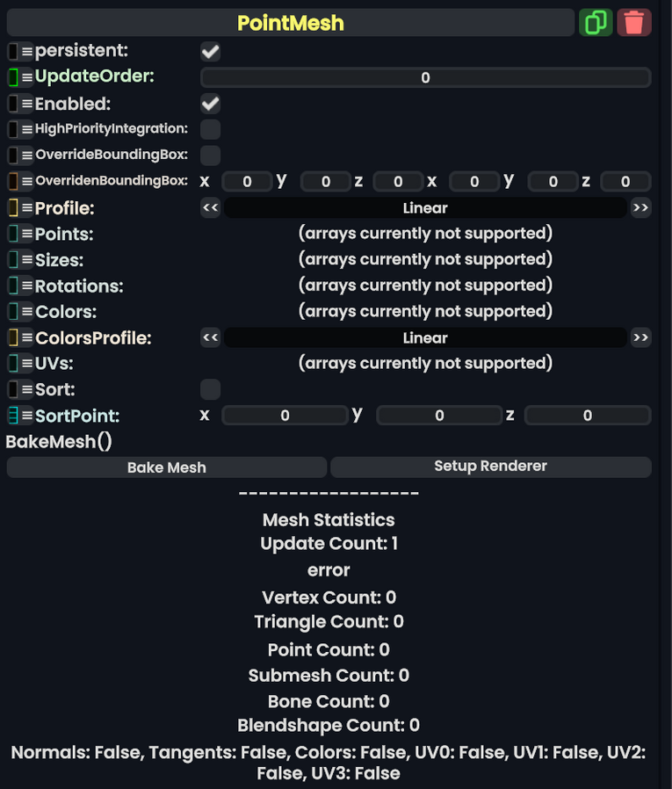Duplicate the PointMesh component
Screen dimensions: 672x789
(596, 22)
